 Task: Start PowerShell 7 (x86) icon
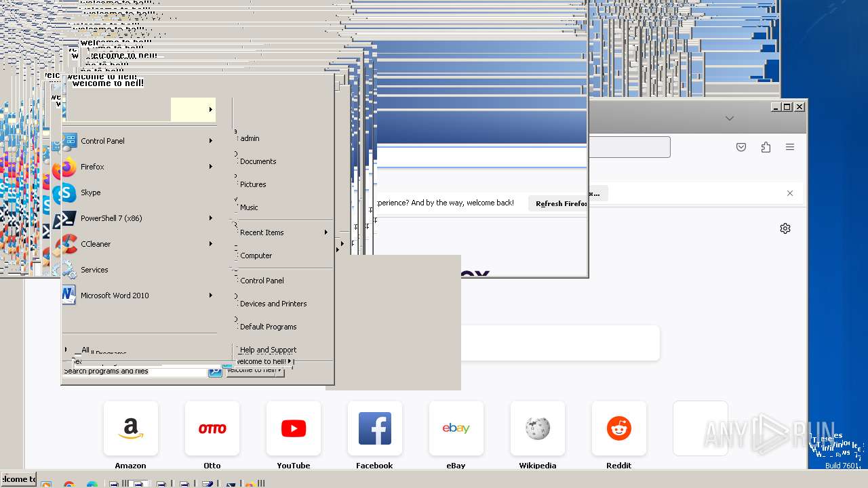(x=69, y=218)
